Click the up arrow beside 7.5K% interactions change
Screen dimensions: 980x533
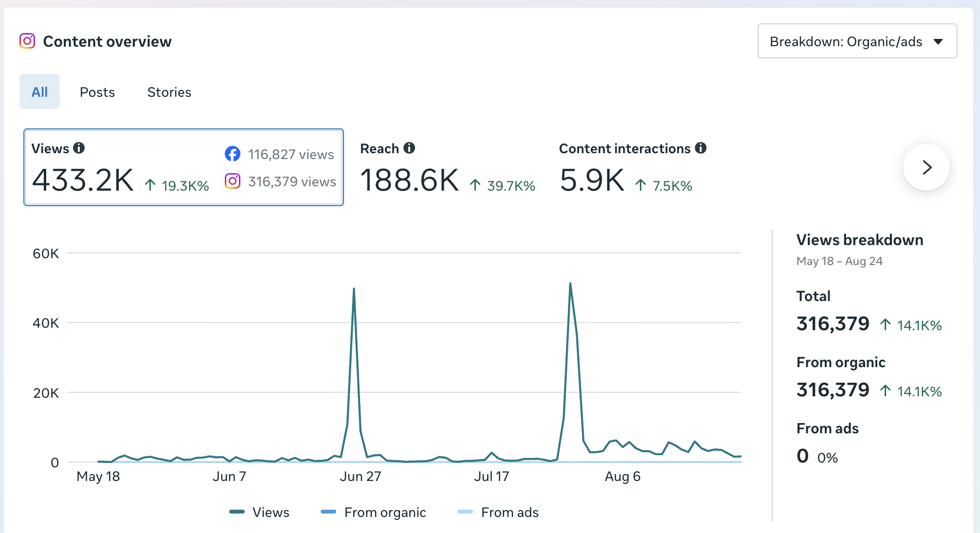641,185
